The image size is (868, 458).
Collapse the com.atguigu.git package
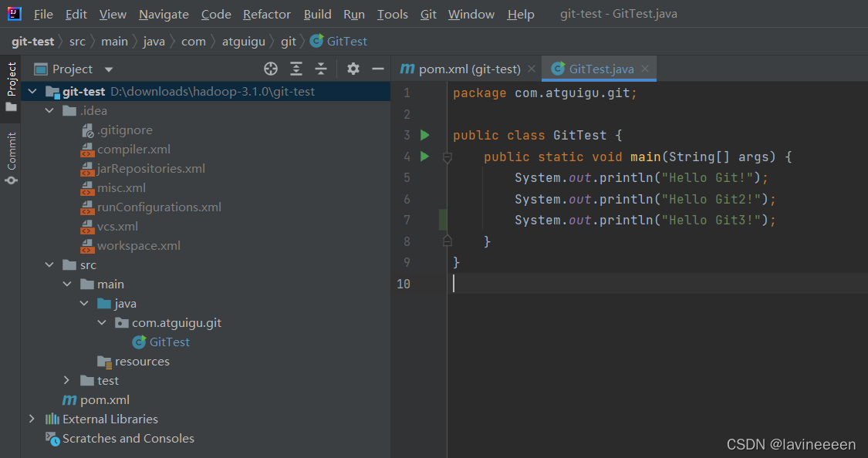102,322
